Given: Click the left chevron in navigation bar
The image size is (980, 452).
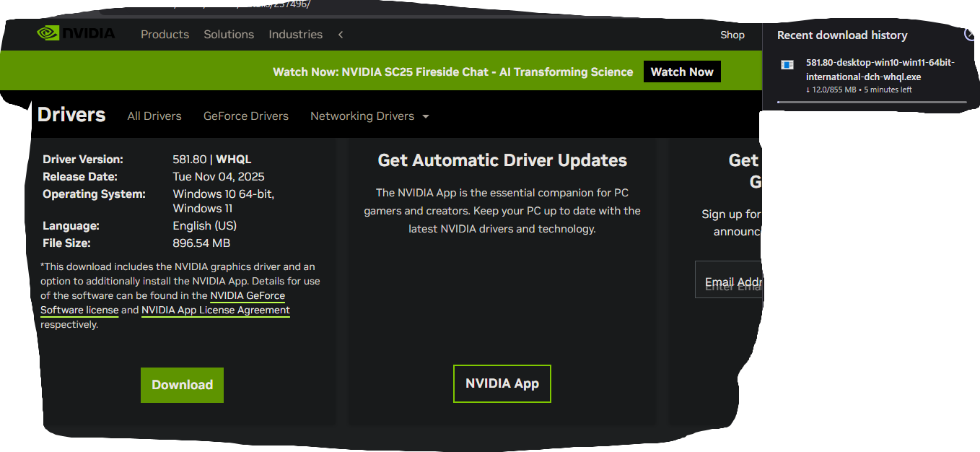Looking at the screenshot, I should (341, 35).
